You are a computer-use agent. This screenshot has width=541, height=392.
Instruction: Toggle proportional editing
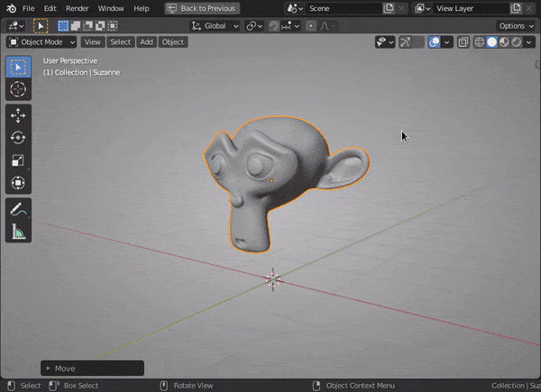311,26
